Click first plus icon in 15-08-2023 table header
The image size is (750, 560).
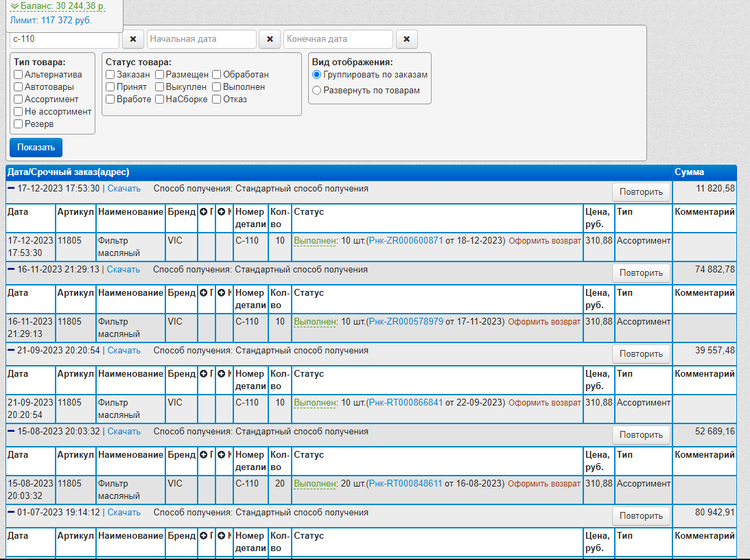point(204,455)
